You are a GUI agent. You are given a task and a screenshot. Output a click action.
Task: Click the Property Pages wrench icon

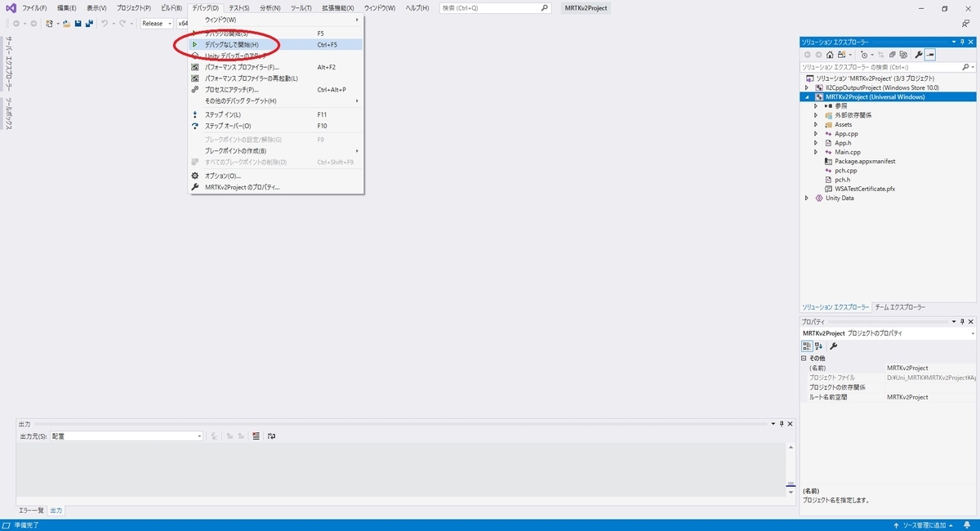[x=834, y=346]
